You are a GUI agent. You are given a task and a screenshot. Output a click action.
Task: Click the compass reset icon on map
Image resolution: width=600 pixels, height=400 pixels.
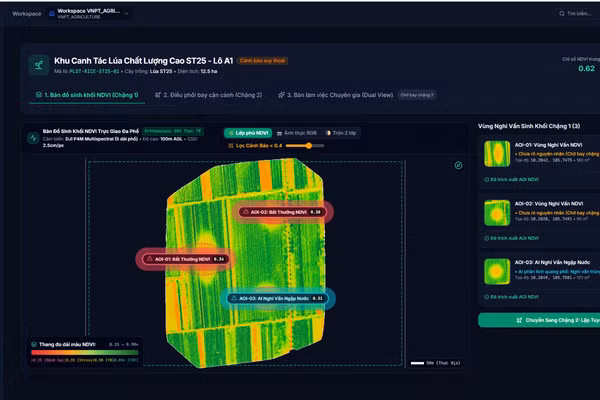coord(458,165)
